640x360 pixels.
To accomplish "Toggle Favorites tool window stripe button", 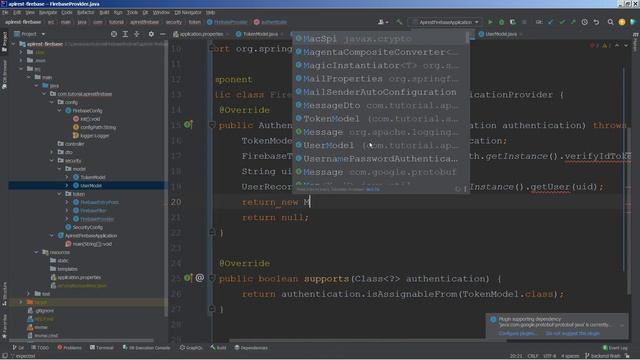I will tap(4, 326).
